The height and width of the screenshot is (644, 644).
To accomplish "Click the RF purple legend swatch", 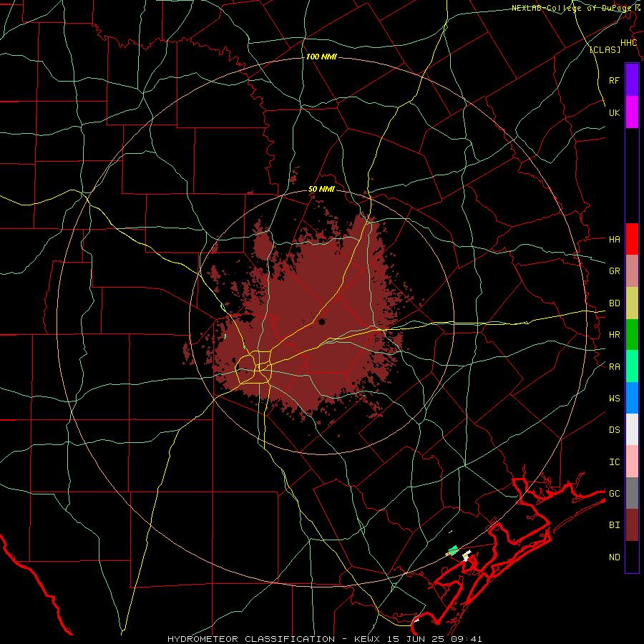I will [632, 80].
